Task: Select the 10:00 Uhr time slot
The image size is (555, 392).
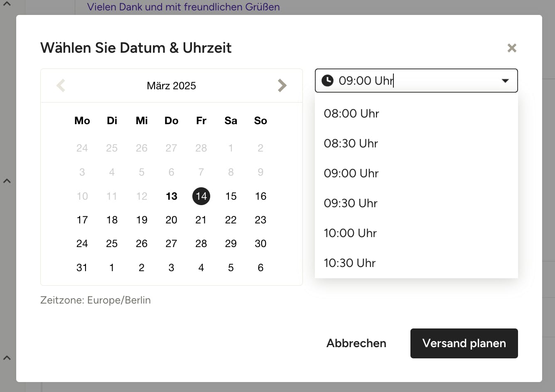Action: pyautogui.click(x=350, y=233)
